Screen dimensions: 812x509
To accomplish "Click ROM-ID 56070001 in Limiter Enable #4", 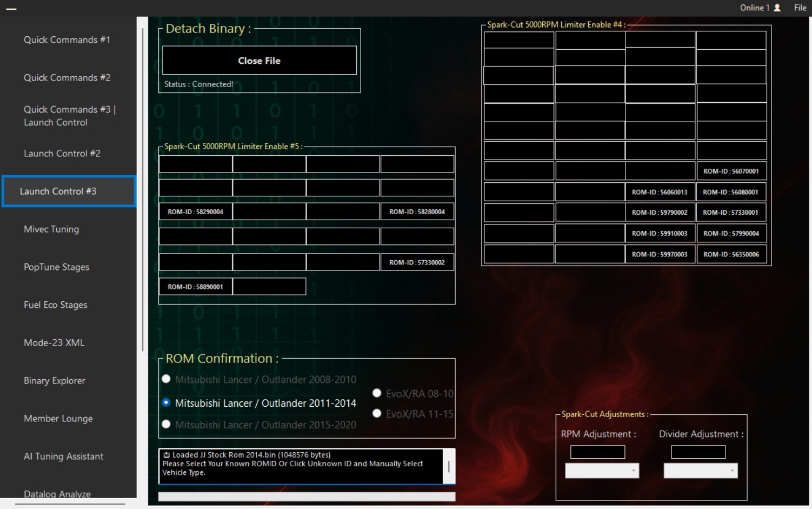I will click(x=731, y=171).
